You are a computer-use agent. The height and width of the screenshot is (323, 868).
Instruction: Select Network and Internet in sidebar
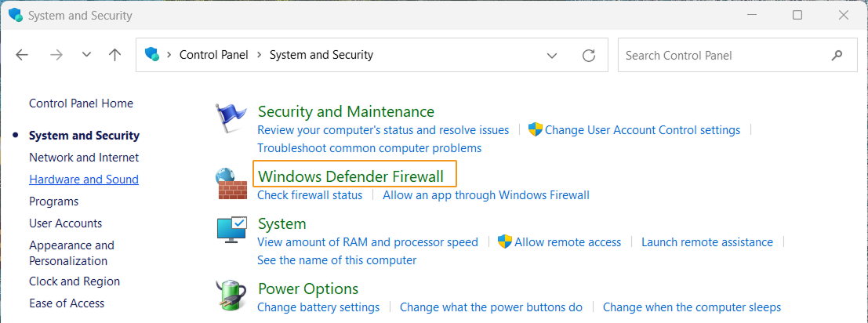point(84,158)
